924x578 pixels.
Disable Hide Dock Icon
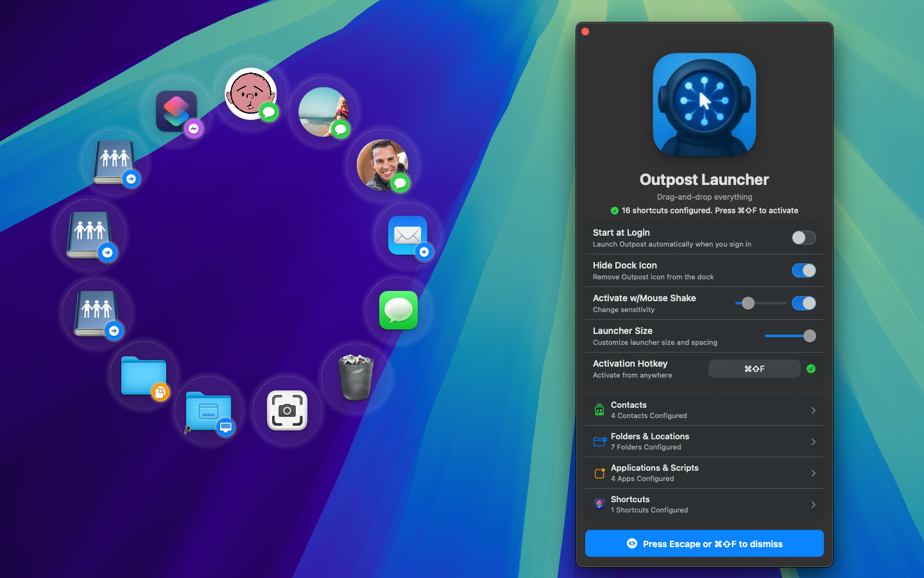coord(803,270)
